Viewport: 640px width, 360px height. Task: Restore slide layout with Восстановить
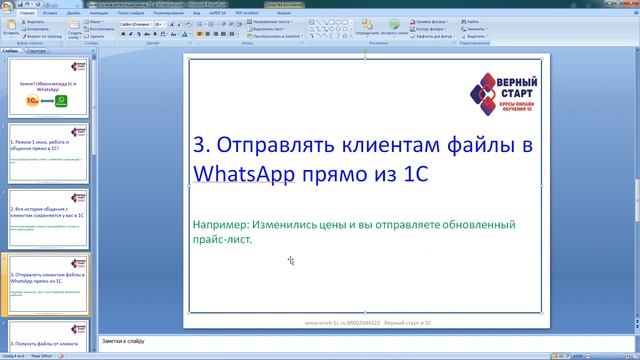coord(99,29)
